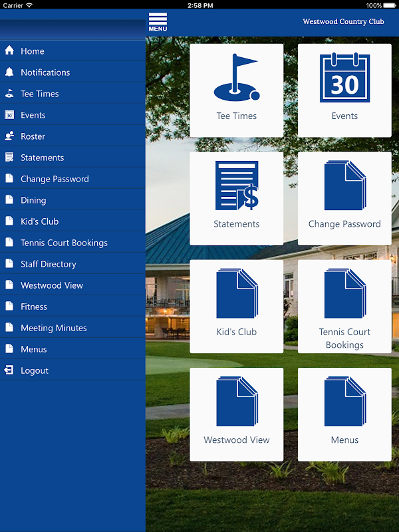Click the page icon beside Fitness
Screen dimensions: 399x532
[x=9, y=306]
